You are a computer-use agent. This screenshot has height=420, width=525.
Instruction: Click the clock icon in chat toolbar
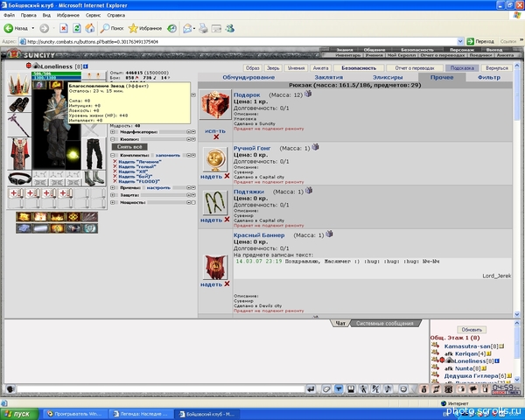pos(403,389)
